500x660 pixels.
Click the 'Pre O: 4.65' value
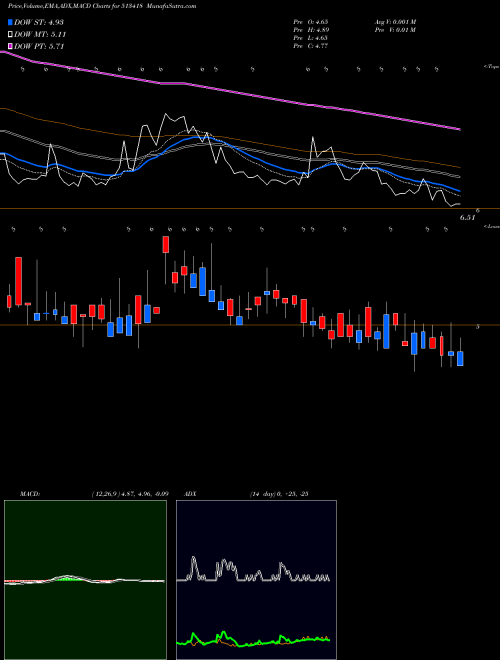(x=311, y=22)
